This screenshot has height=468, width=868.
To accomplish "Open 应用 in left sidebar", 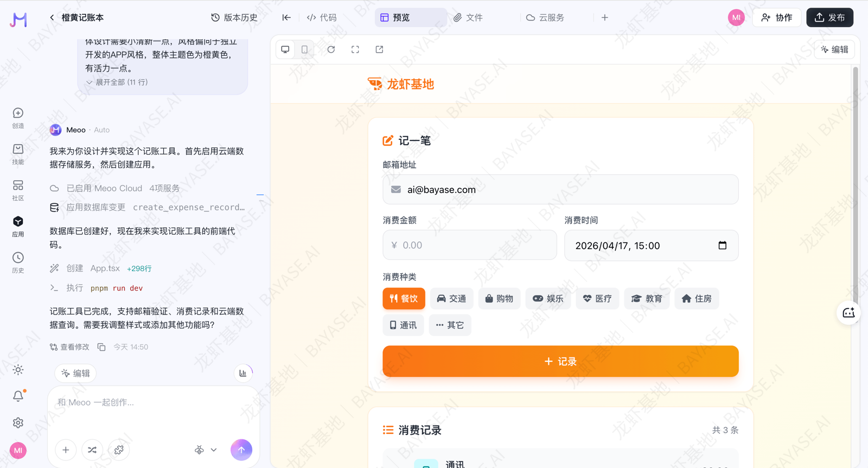I will click(18, 226).
